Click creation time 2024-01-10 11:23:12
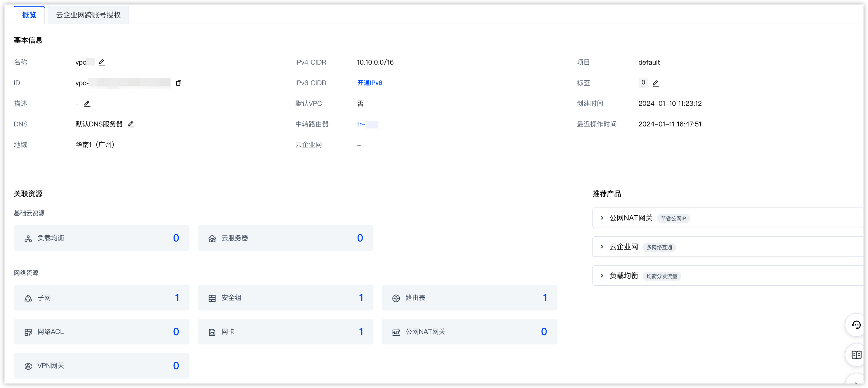Image resolution: width=868 pixels, height=388 pixels. pos(670,103)
